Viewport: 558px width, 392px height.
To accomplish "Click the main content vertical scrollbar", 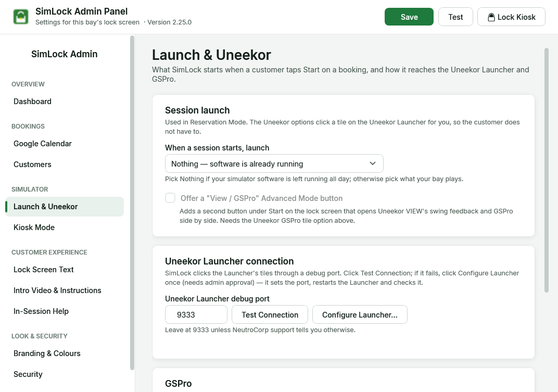I will [x=547, y=170].
